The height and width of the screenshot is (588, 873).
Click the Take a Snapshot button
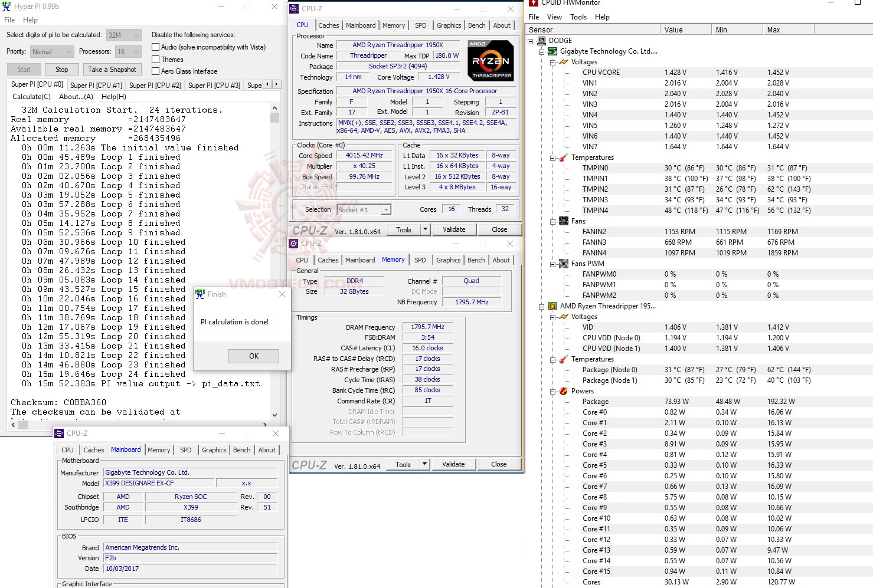coord(112,69)
